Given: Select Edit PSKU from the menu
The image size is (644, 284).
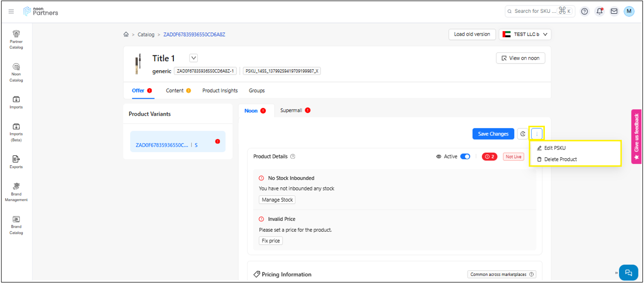Looking at the screenshot, I should 554,148.
